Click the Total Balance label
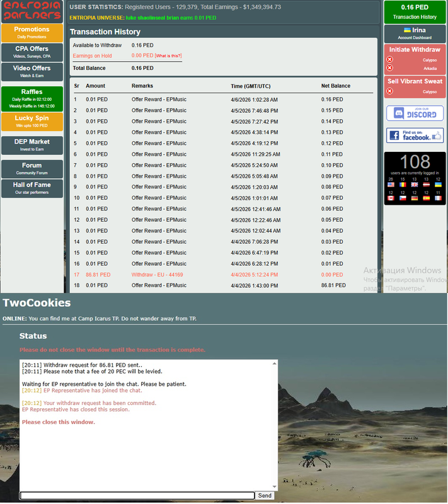 tap(89, 68)
